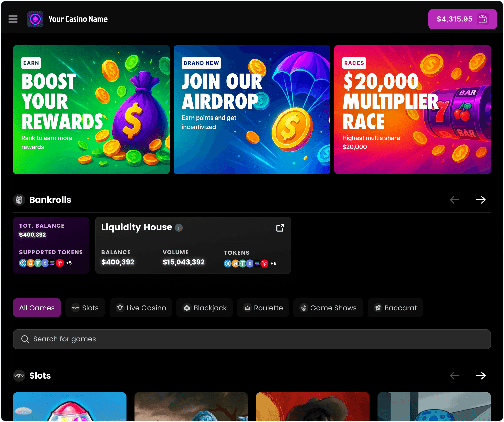Open the second slot game thumbnail
Screen dimensions: 504x422
[x=191, y=407]
